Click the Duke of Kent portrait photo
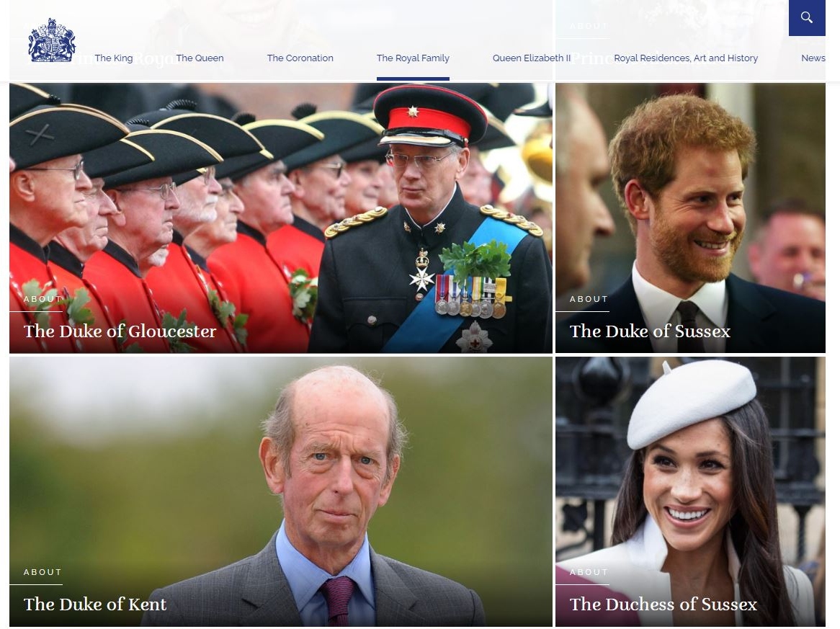 point(281,491)
